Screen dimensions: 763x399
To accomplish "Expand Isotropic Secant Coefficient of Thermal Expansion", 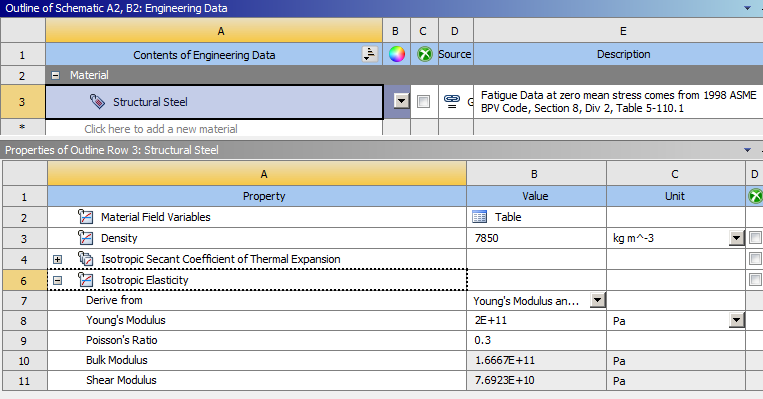I will click(x=57, y=259).
